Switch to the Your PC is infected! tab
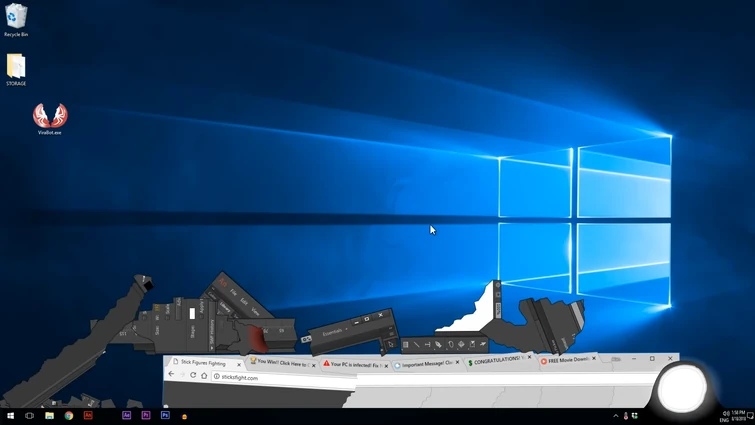 tap(353, 365)
